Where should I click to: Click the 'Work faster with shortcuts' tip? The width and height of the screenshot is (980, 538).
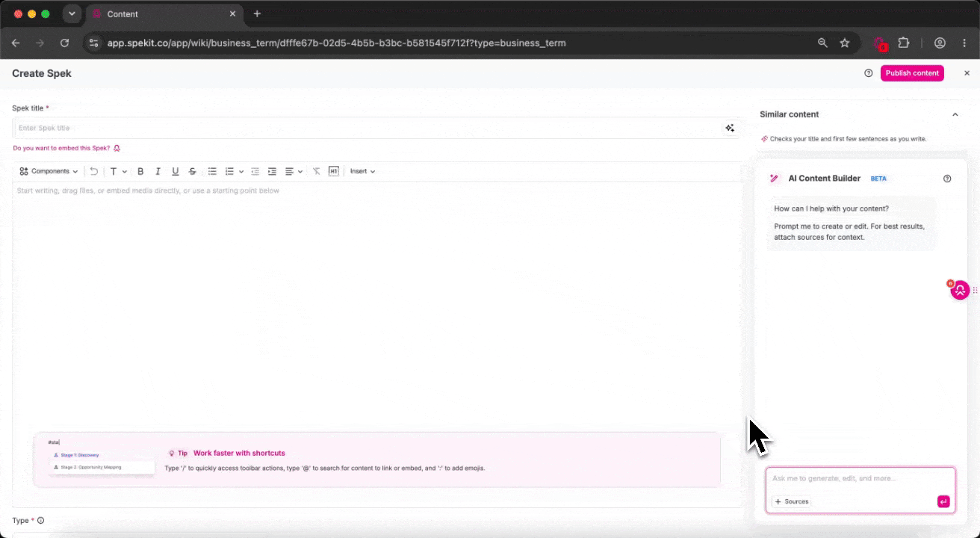[x=239, y=453]
